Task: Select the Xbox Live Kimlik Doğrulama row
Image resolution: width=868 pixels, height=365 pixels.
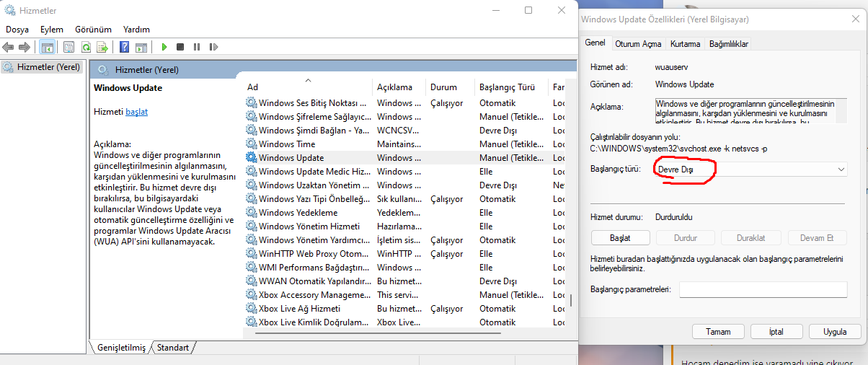Action: (x=404, y=322)
